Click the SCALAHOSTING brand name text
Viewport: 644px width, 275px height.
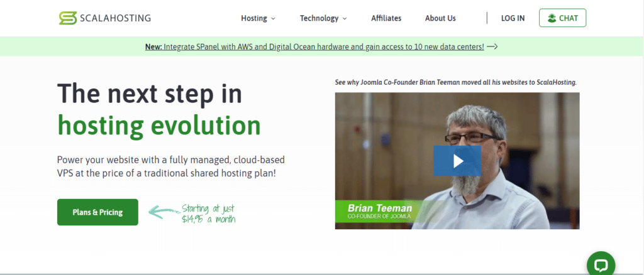(x=116, y=18)
